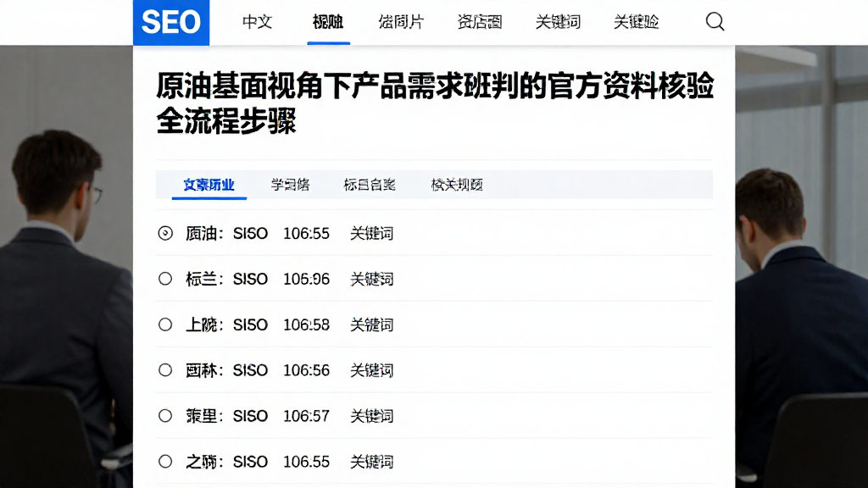Select the radio button in the 106:57 row
Image resolution: width=868 pixels, height=488 pixels.
coord(165,415)
